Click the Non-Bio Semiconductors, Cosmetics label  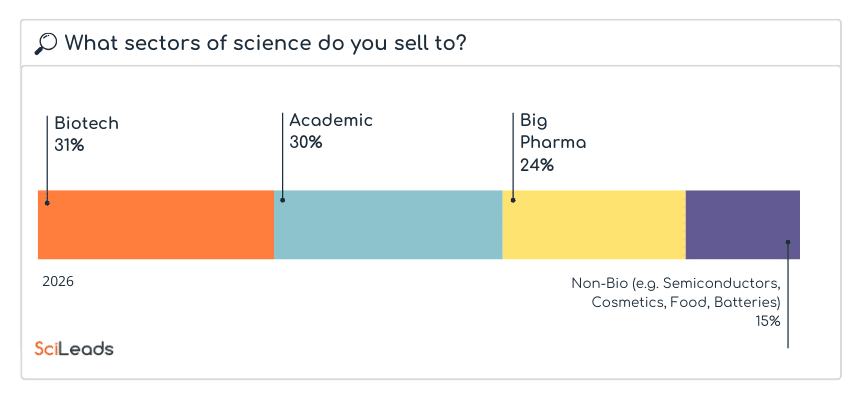pyautogui.click(x=676, y=292)
